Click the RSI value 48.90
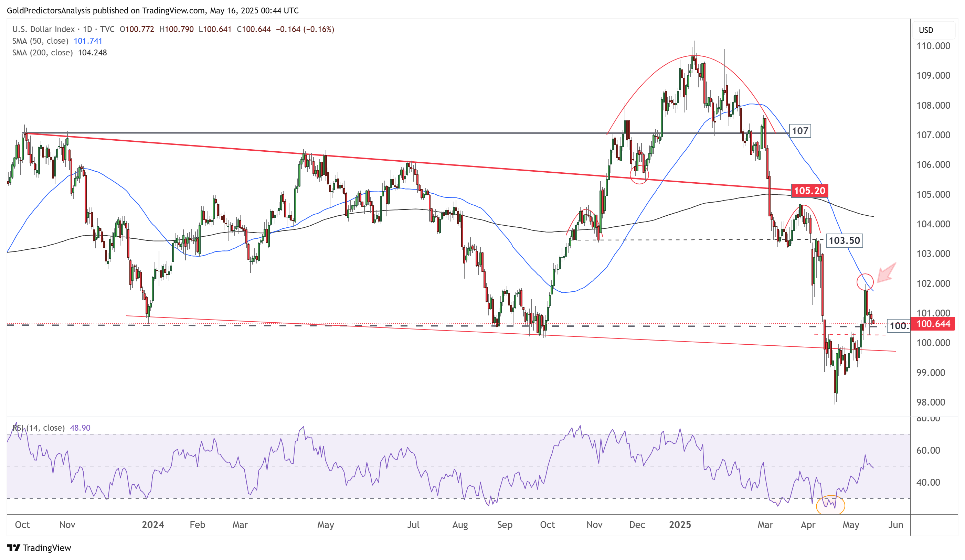Screen dimensions: 965x560 pyautogui.click(x=81, y=428)
